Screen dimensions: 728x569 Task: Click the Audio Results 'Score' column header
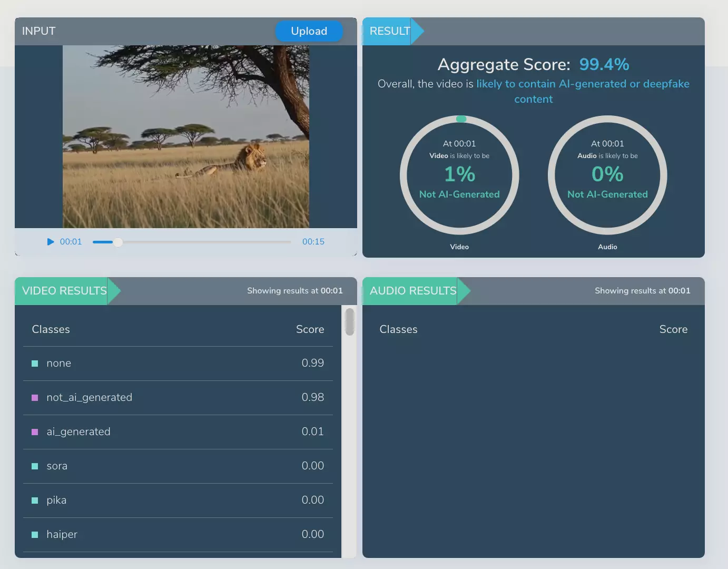tap(674, 329)
